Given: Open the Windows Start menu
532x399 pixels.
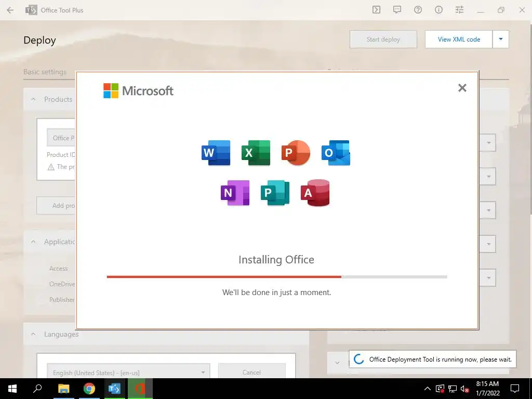Looking at the screenshot, I should [x=12, y=389].
